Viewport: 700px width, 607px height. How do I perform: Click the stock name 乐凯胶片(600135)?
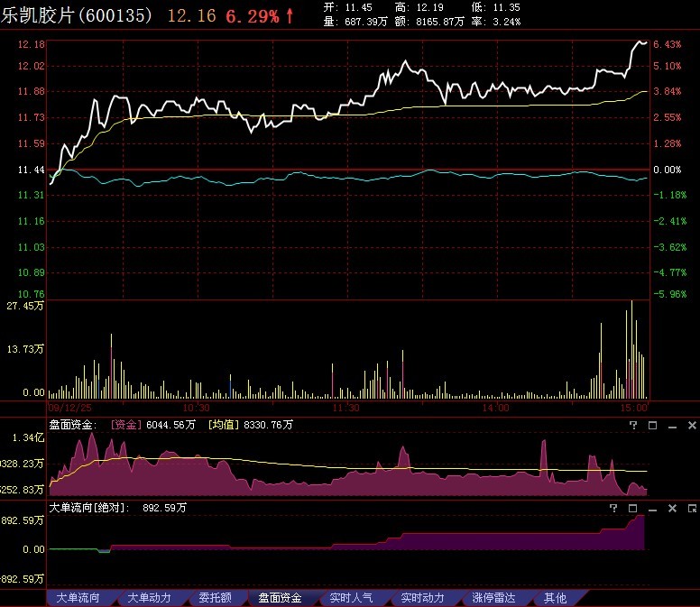click(77, 15)
